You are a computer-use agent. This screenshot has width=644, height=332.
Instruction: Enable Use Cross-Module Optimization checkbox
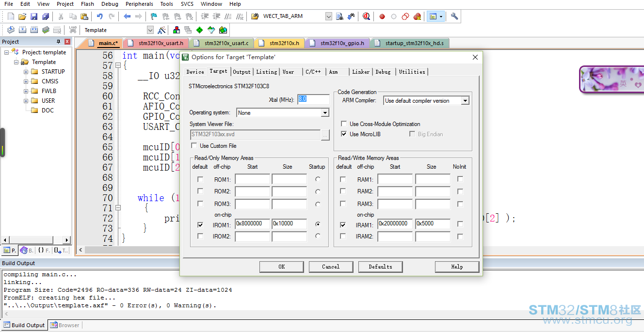point(344,124)
